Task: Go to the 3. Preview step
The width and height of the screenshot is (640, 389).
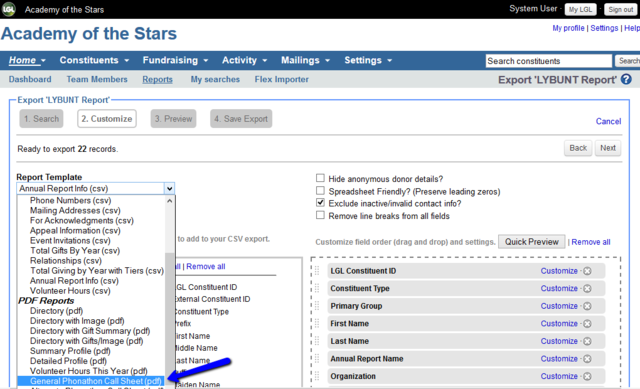Action: [173, 119]
